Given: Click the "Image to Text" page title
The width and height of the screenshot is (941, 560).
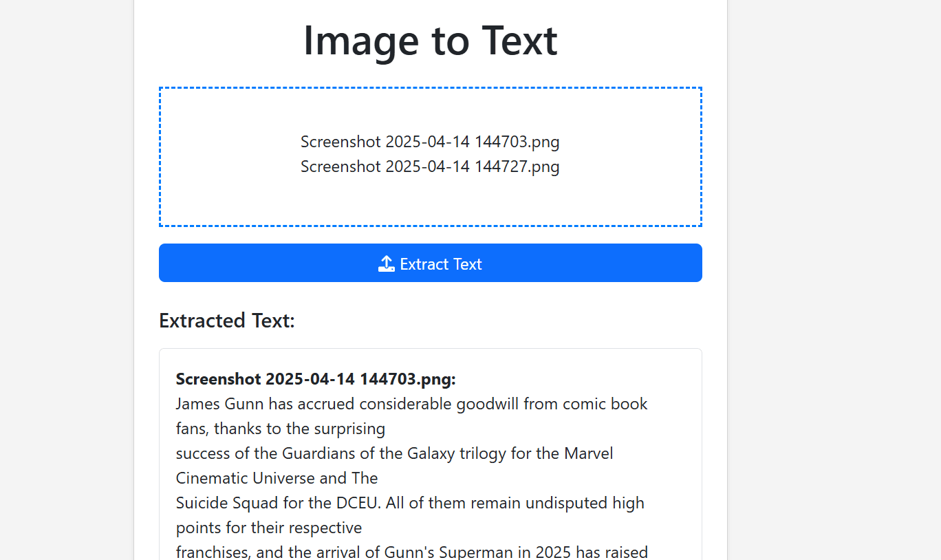Looking at the screenshot, I should tap(431, 41).
